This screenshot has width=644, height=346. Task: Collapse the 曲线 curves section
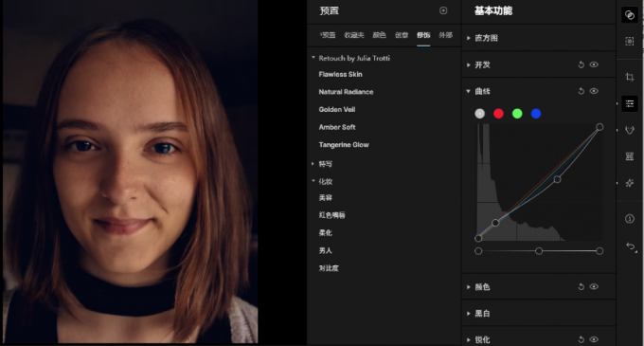point(468,91)
